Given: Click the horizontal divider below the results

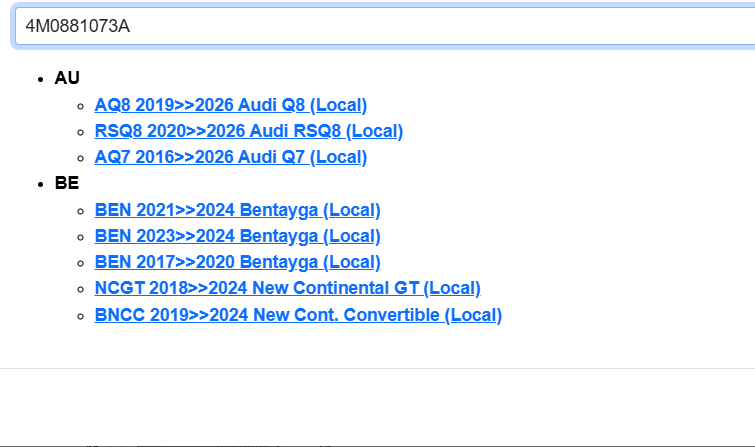Looking at the screenshot, I should (x=377, y=368).
